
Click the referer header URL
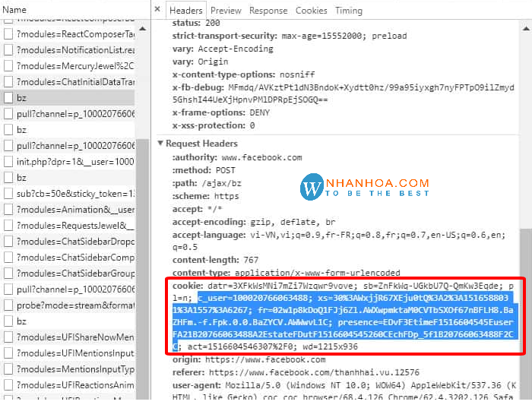pyautogui.click(x=314, y=372)
